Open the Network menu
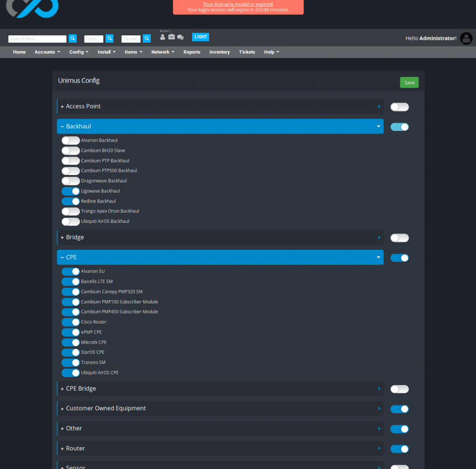 pyautogui.click(x=162, y=52)
